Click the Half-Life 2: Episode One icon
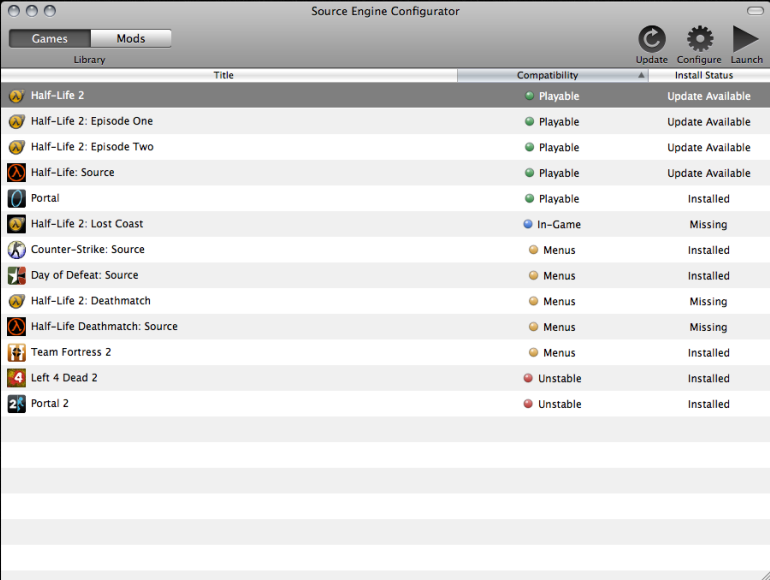The width and height of the screenshot is (770, 580). 16,121
